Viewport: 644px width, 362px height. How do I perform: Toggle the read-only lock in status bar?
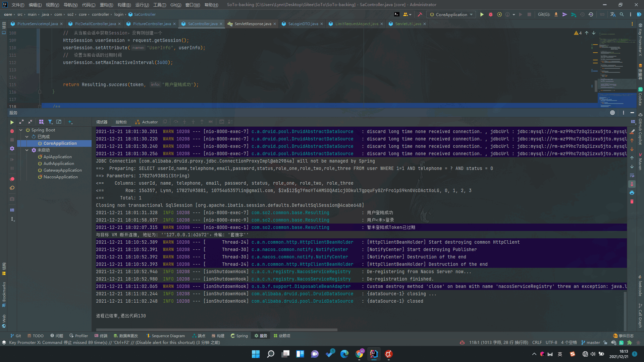605,342
